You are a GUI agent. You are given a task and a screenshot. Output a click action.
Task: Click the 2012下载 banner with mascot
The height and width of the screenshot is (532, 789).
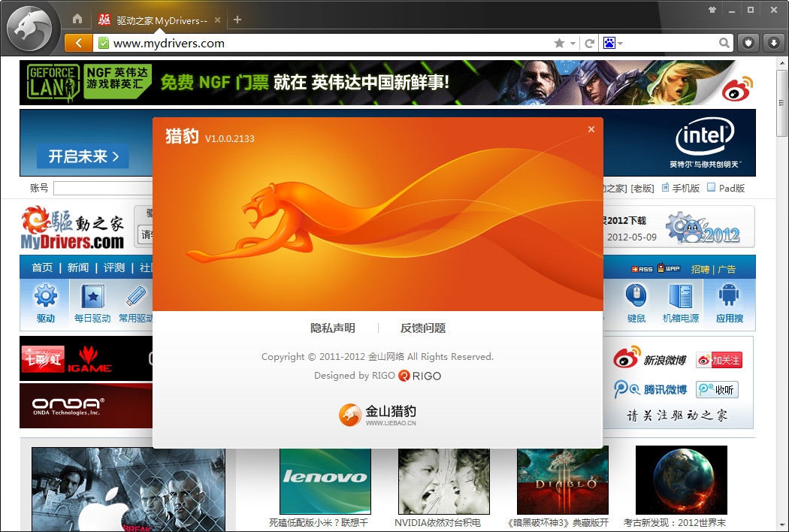coord(679,228)
